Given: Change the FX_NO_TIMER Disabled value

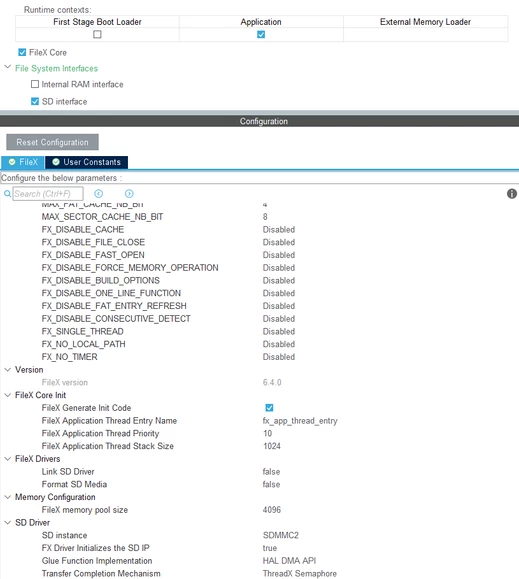Looking at the screenshot, I should coord(279,357).
